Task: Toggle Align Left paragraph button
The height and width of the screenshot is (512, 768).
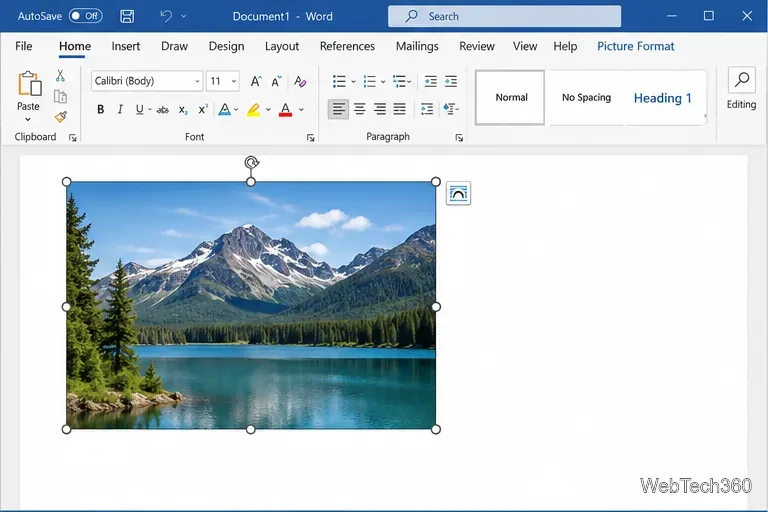Action: tap(338, 109)
